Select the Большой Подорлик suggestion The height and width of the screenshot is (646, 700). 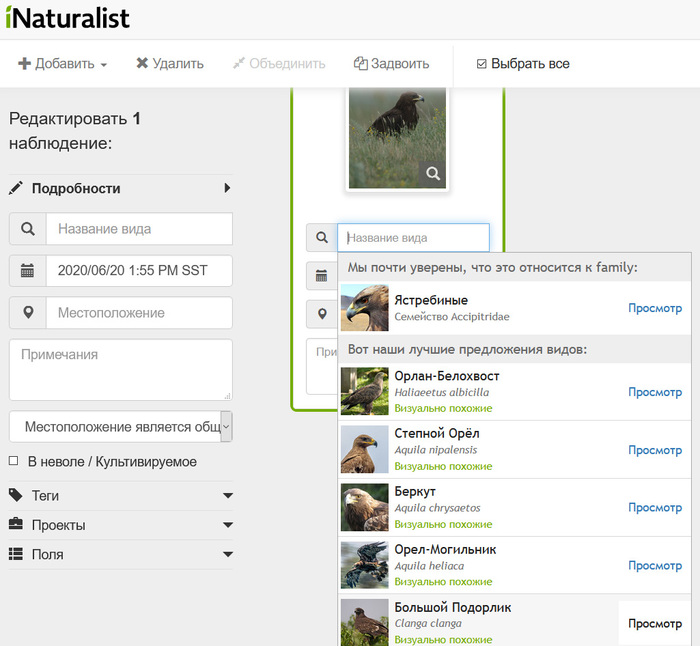tap(514, 621)
